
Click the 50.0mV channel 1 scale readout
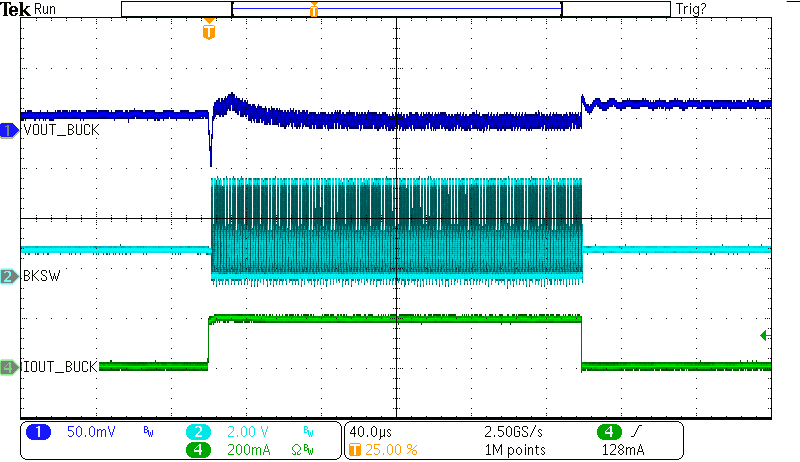[x=88, y=432]
